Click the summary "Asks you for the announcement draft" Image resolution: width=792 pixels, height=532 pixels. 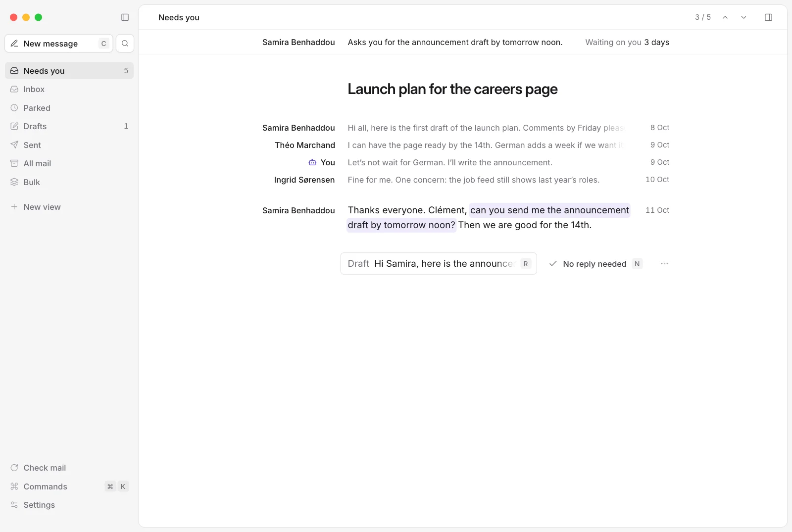pyautogui.click(x=455, y=42)
